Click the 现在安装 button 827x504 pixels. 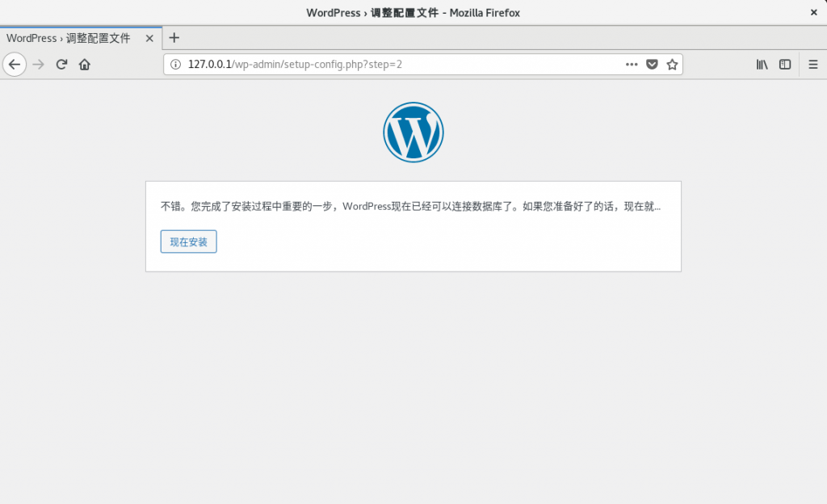tap(188, 241)
